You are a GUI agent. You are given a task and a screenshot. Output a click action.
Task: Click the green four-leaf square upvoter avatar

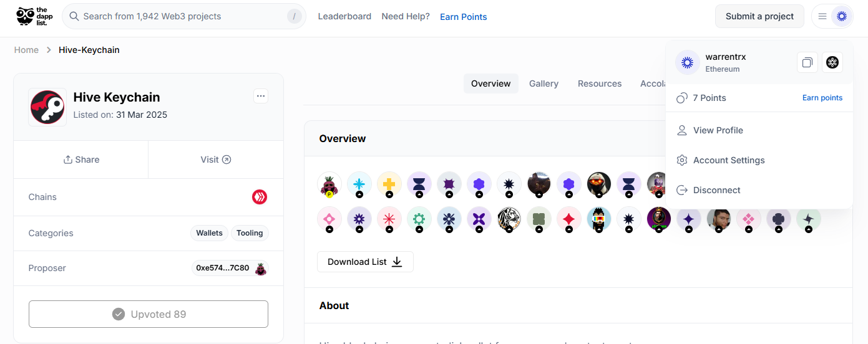pyautogui.click(x=539, y=219)
